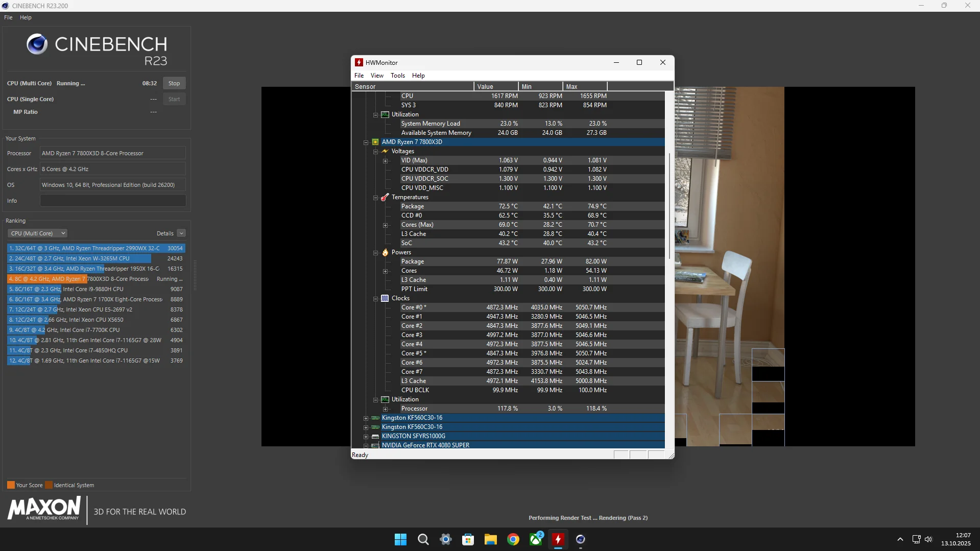Image resolution: width=980 pixels, height=551 pixels.
Task: Click the KINGSTON SFYRS1000G drive icon
Action: pos(375,436)
